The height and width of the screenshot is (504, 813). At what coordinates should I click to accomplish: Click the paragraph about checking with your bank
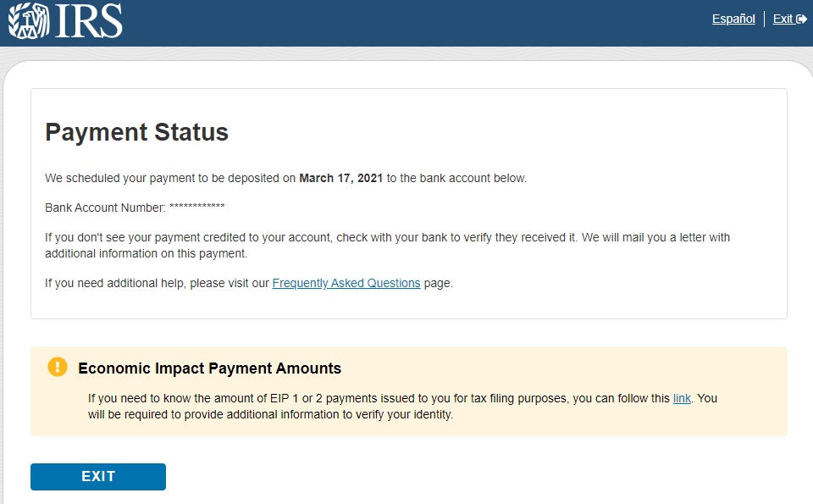387,246
